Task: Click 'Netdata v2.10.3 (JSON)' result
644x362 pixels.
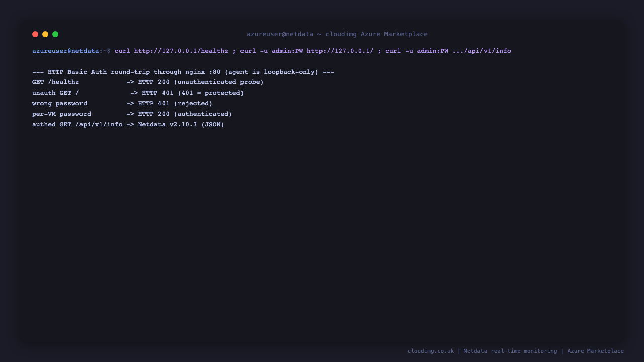Action: (181, 124)
